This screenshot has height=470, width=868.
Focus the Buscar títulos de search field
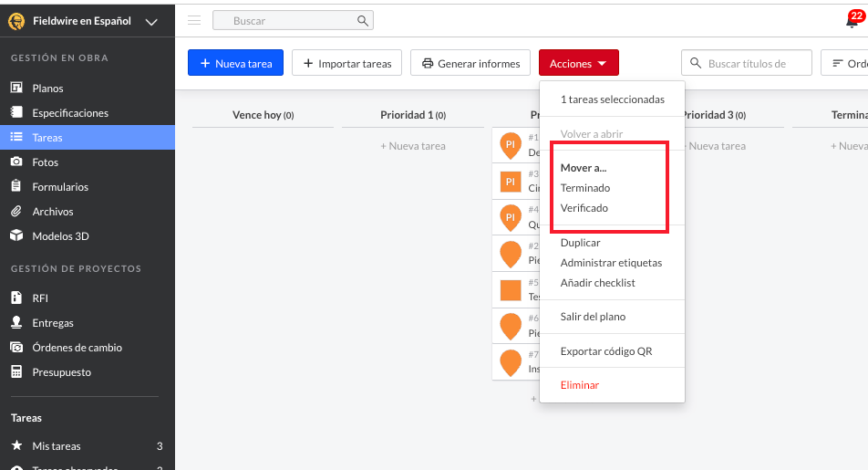click(x=746, y=63)
